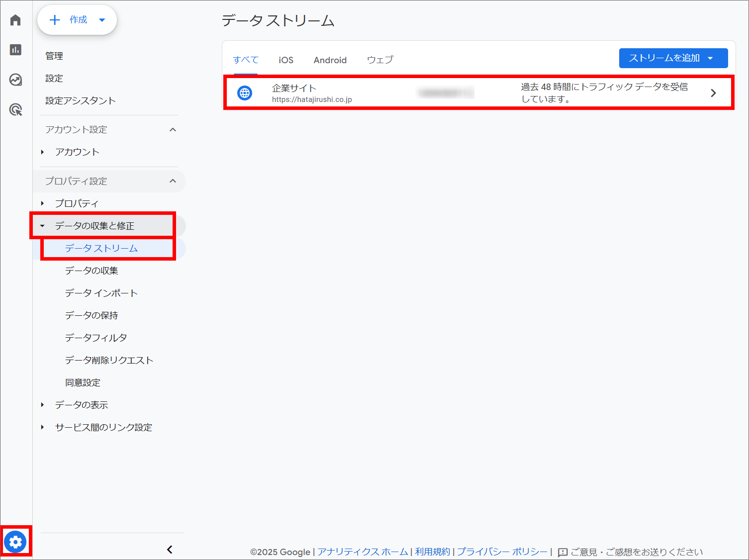Open the 企業サイト stream row arrow

(x=713, y=93)
